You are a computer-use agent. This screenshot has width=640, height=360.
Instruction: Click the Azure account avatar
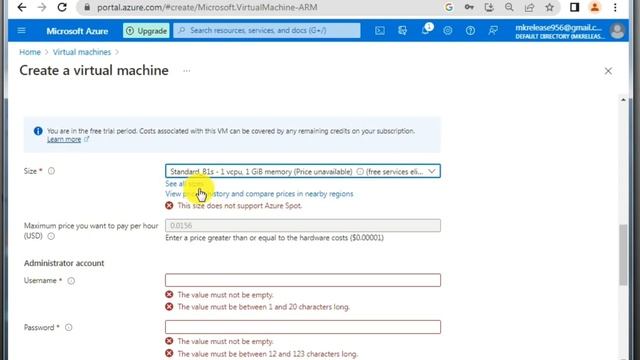tap(617, 31)
